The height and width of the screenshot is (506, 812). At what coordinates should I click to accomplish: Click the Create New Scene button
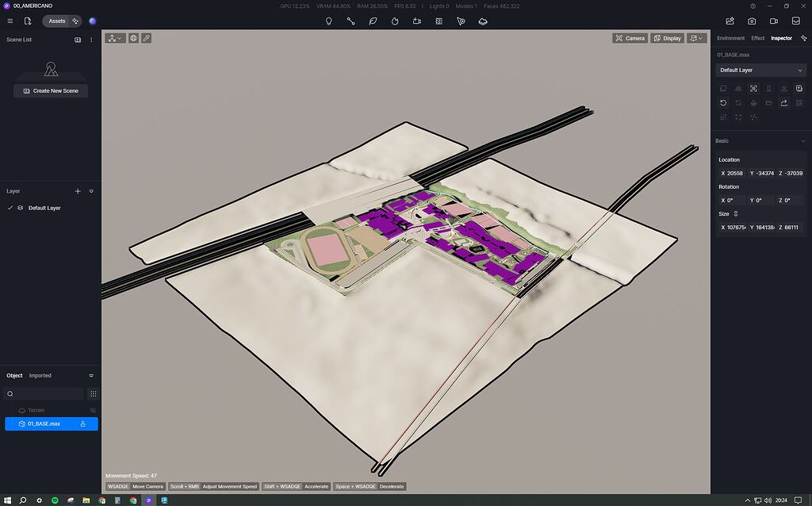click(50, 90)
